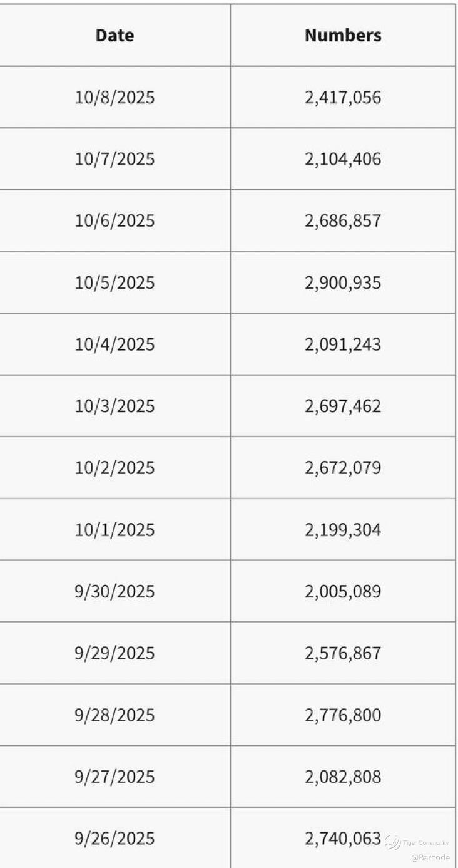Click the 9/27/2025 date cell
This screenshot has width=458, height=868.
click(115, 777)
